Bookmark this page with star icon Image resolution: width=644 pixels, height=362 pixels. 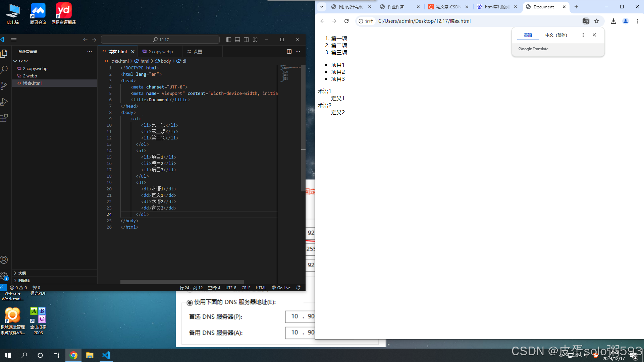tap(597, 21)
